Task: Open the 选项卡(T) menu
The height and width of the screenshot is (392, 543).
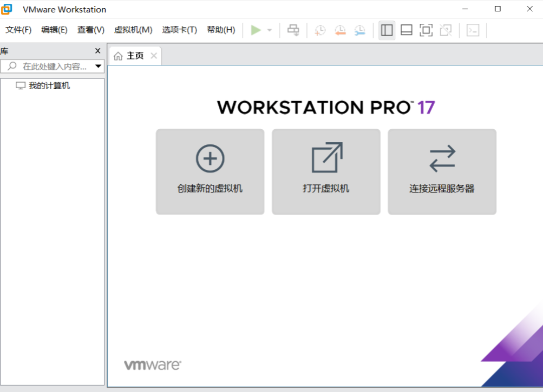Action: click(x=179, y=30)
